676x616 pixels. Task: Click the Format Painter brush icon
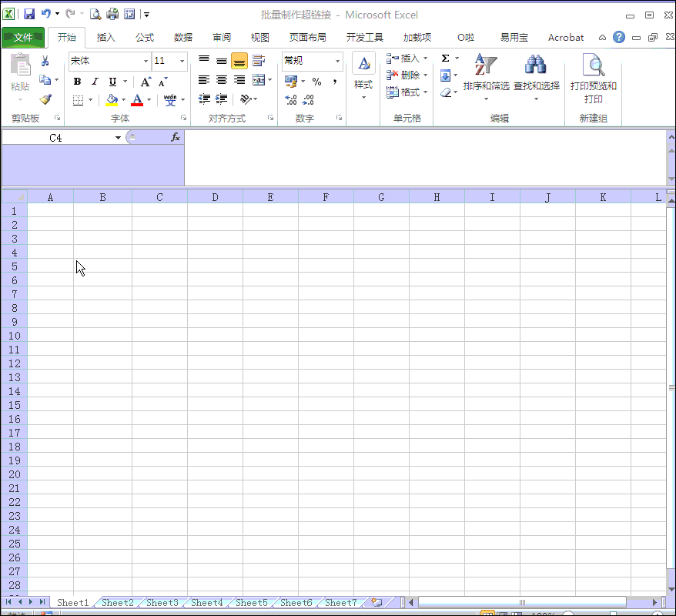[45, 99]
